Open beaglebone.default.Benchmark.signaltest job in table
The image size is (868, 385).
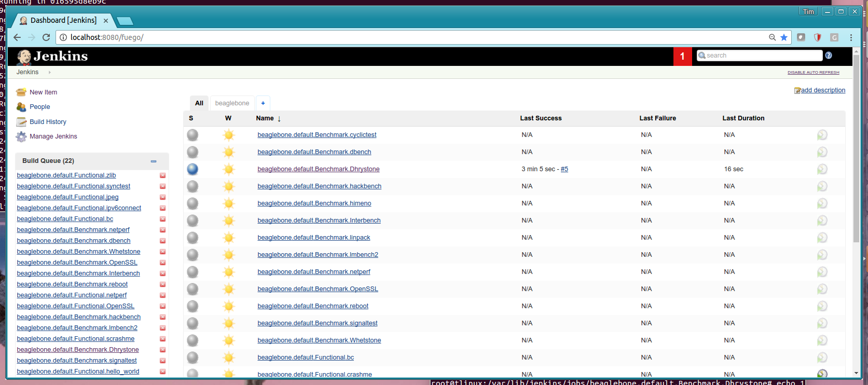[318, 323]
